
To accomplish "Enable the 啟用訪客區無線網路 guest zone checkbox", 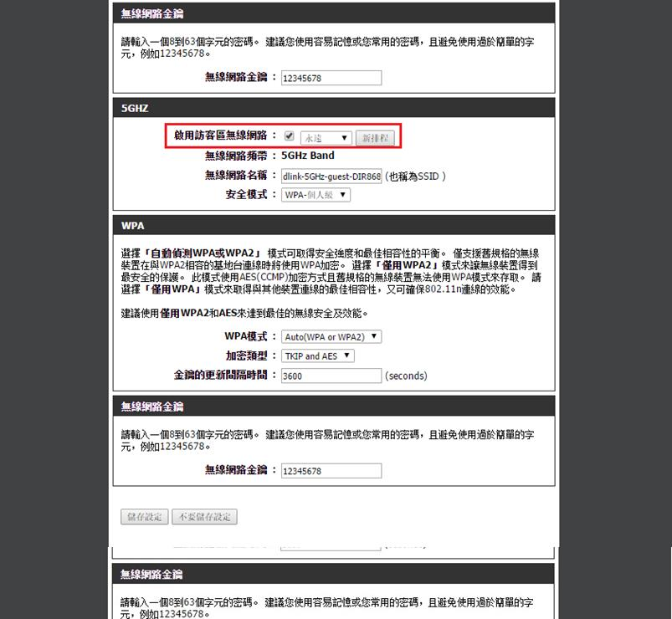I will pyautogui.click(x=289, y=137).
